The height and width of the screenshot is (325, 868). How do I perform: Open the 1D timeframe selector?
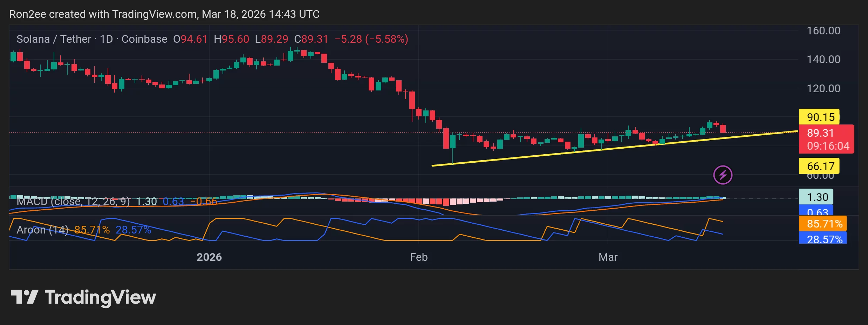click(x=106, y=39)
